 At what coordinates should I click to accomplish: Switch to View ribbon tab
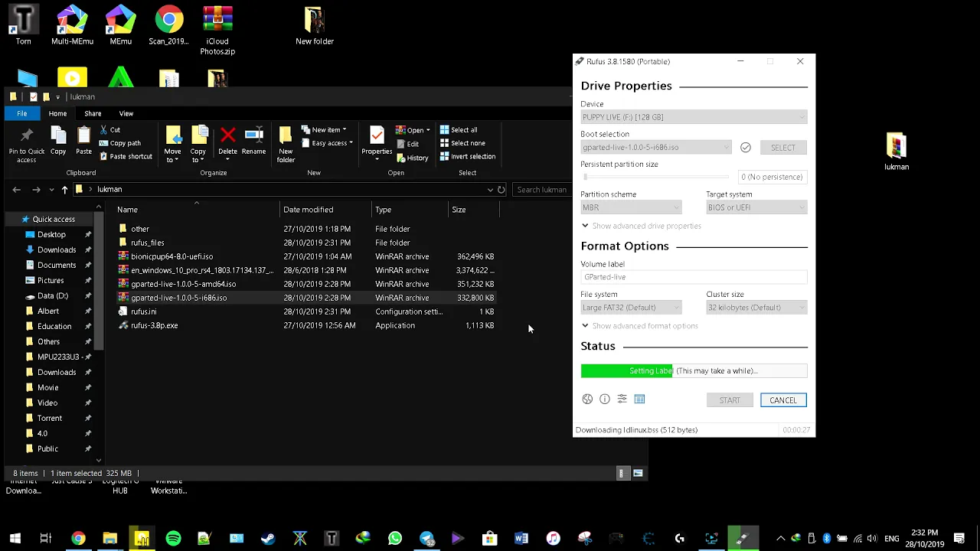[126, 113]
